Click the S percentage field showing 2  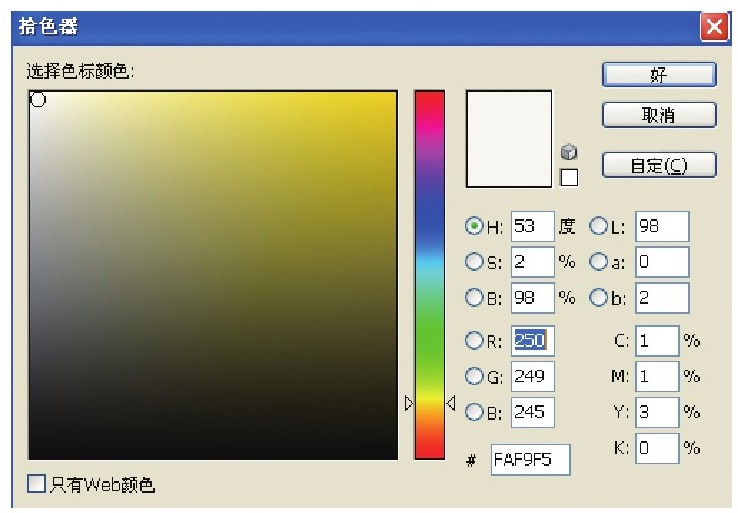533,262
